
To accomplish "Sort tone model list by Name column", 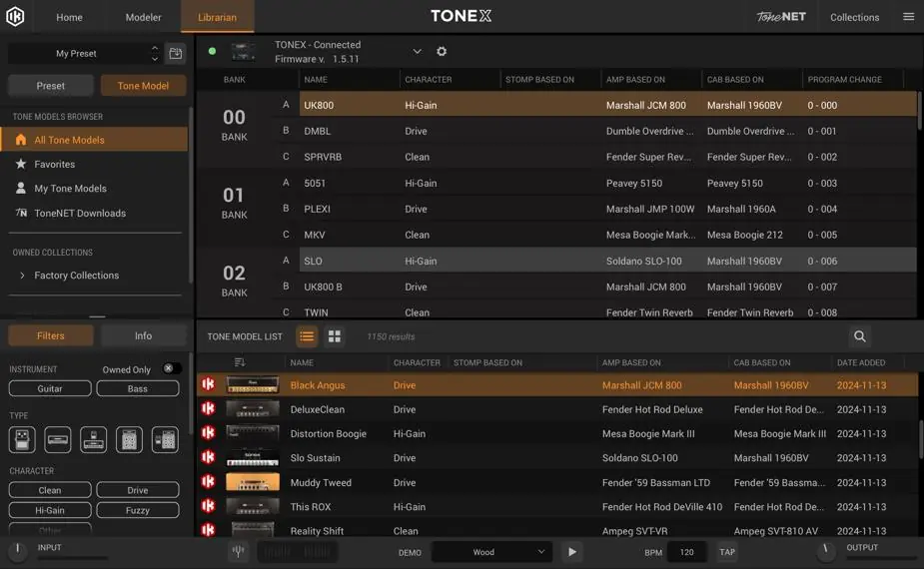I will [x=302, y=362].
